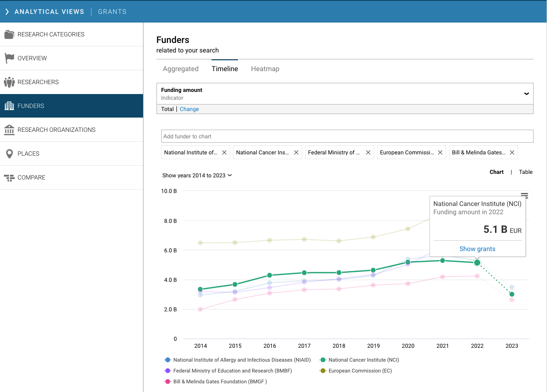Remove National Institute of Allergy funder chip
Screen dimensions: 547x392
point(224,153)
